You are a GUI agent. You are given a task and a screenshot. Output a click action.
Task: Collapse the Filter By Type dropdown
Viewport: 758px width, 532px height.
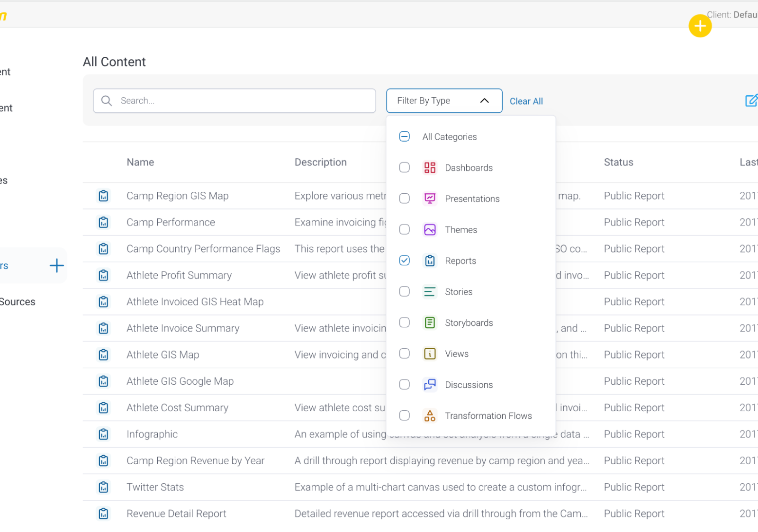tap(484, 100)
